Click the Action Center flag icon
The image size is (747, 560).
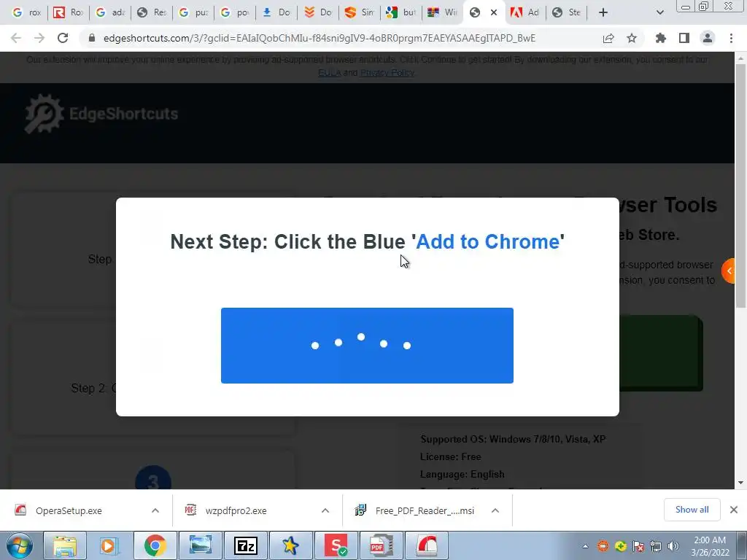(x=638, y=546)
